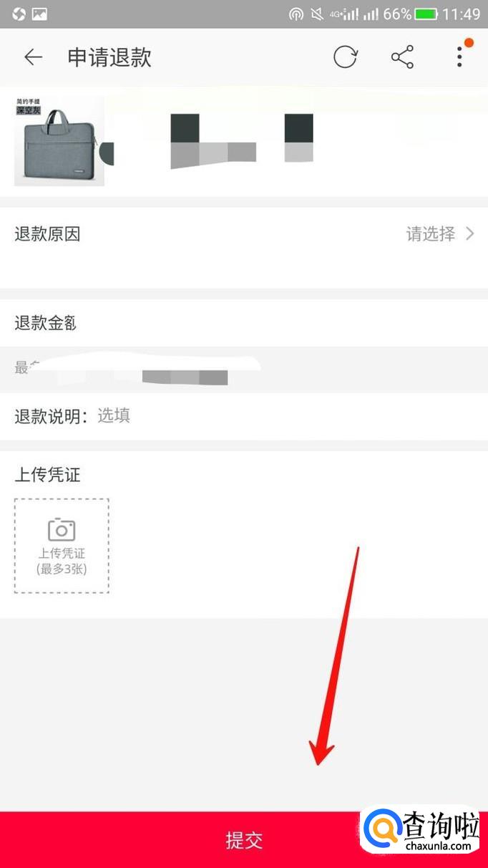This screenshot has height=868, width=488.
Task: Expand the 请选择 refund reason selector
Action: click(x=440, y=233)
